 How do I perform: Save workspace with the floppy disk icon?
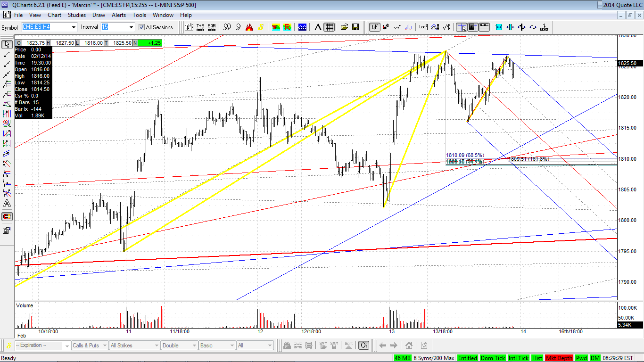pyautogui.click(x=355, y=27)
